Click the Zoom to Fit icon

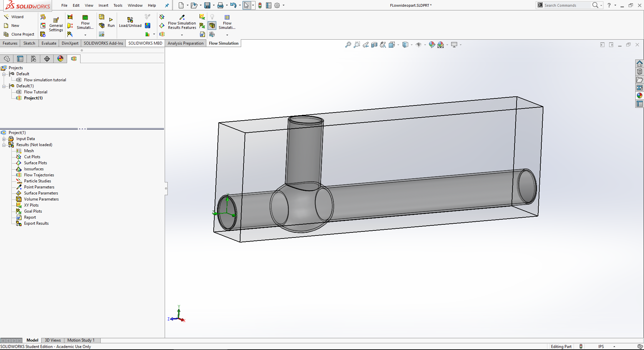pyautogui.click(x=348, y=45)
